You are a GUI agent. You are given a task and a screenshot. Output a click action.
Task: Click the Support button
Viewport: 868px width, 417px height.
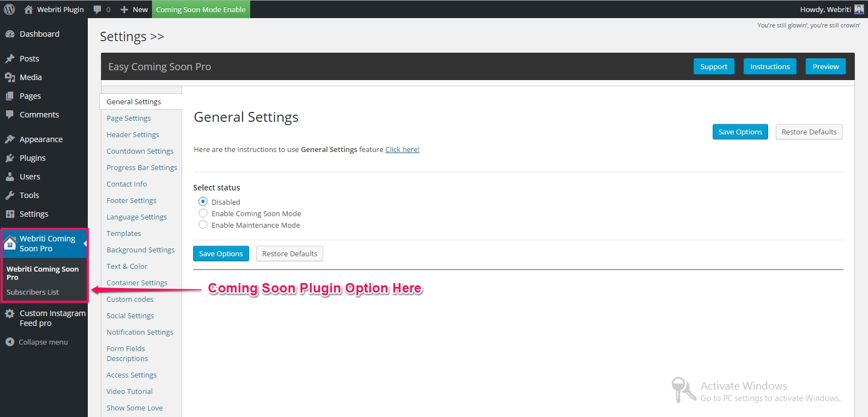pyautogui.click(x=714, y=66)
